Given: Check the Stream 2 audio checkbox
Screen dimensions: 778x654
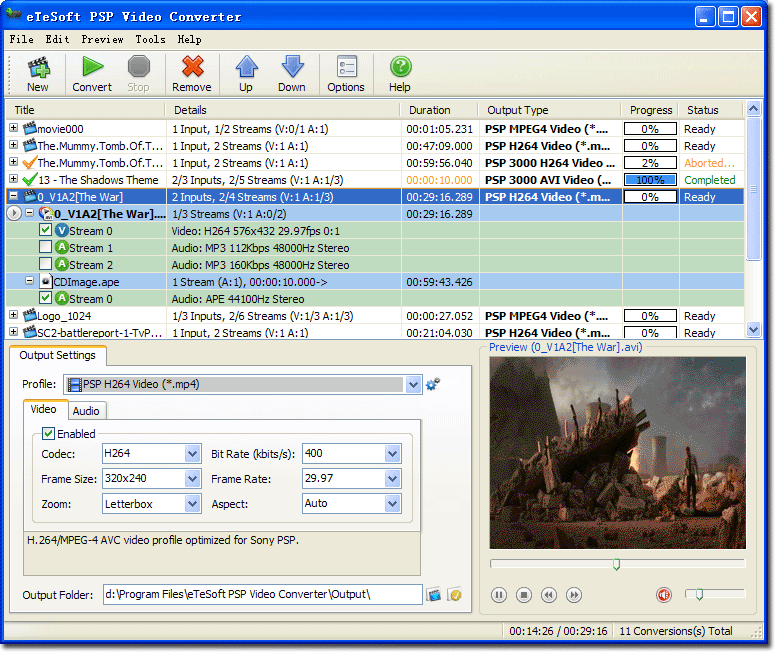Looking at the screenshot, I should tap(46, 264).
